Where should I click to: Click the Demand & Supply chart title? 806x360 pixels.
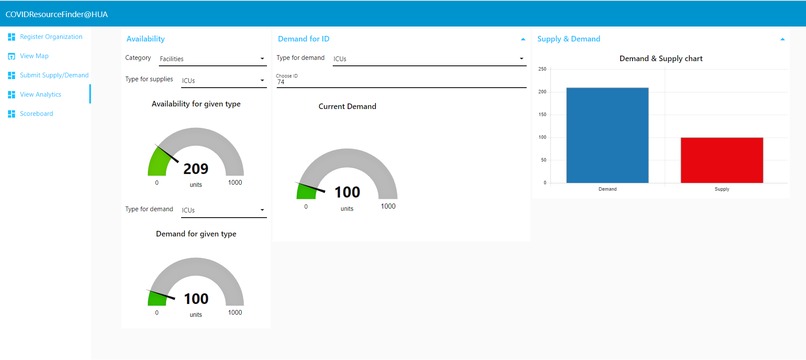click(661, 59)
